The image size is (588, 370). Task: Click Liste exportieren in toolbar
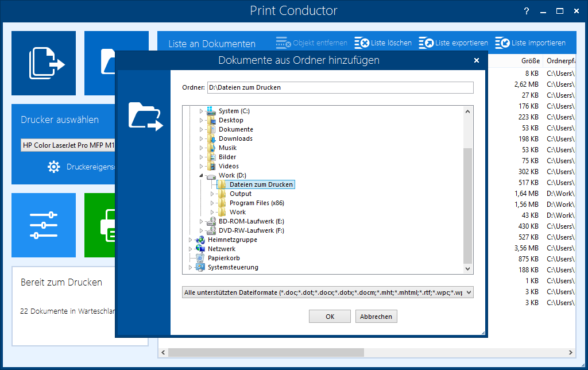[x=454, y=43]
